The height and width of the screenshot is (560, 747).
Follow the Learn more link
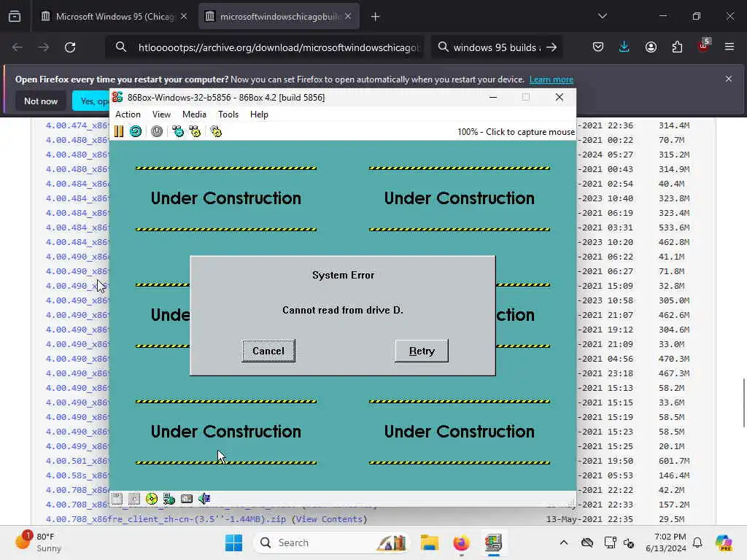[x=551, y=79]
